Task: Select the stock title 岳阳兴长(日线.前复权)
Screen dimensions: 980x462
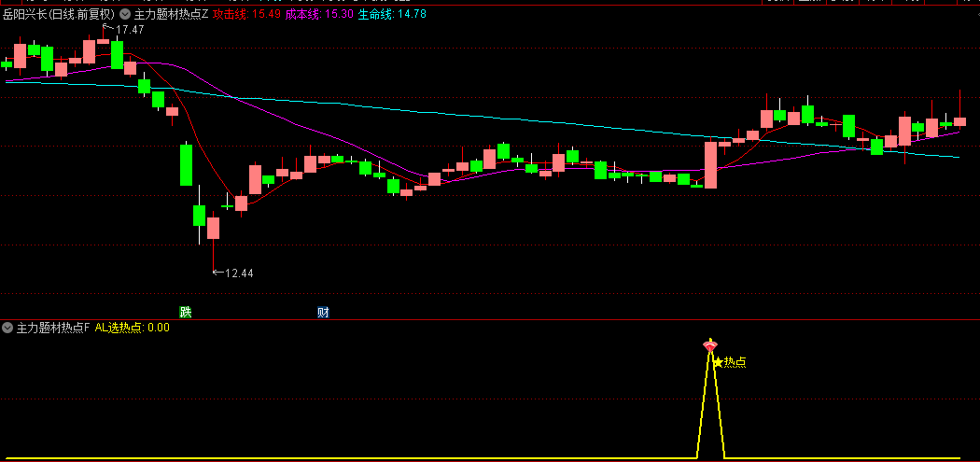Action: 60,13
